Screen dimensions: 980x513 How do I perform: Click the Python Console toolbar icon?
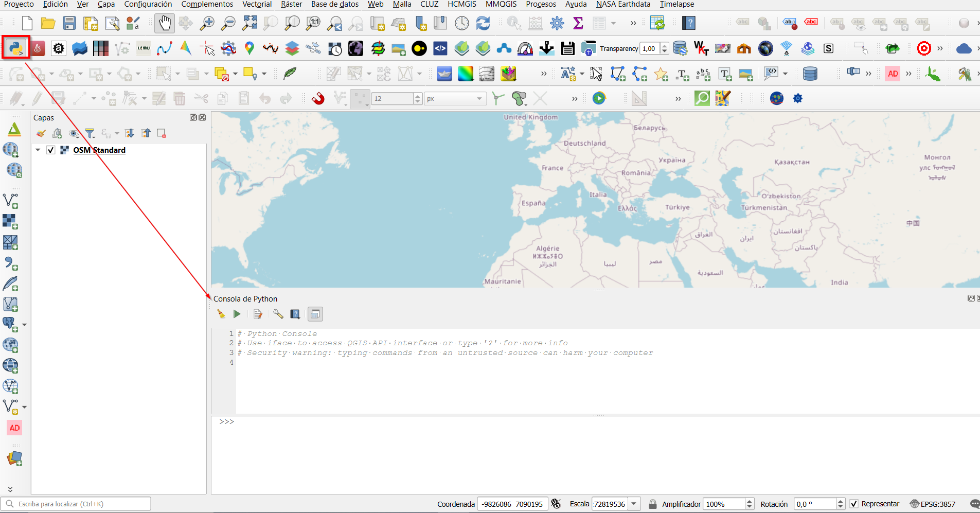click(15, 48)
